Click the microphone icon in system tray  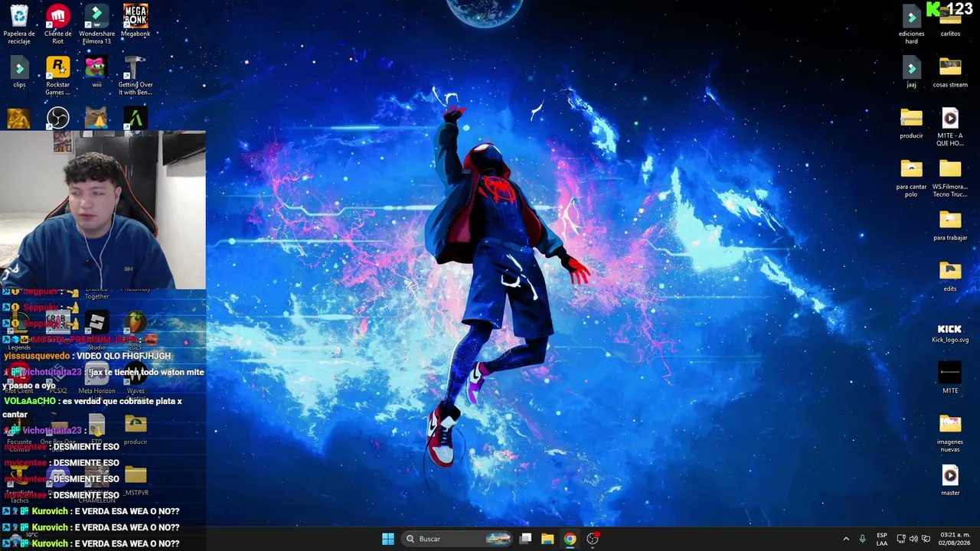point(862,539)
